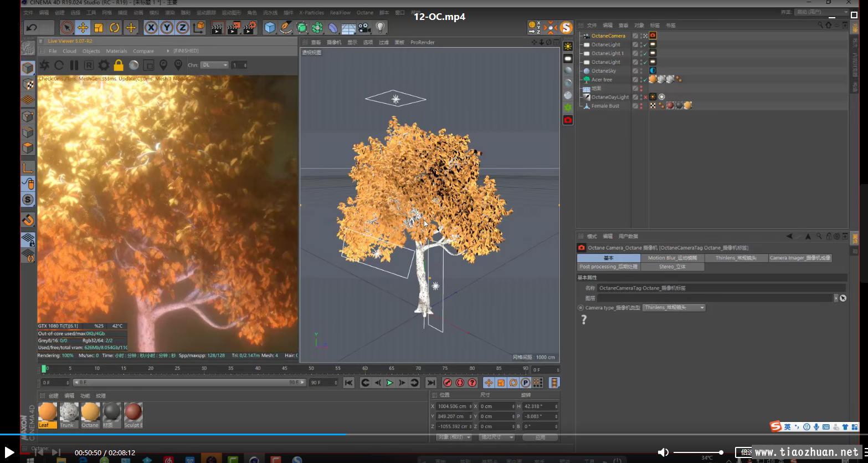The width and height of the screenshot is (868, 463).
Task: Open the spline Pen tool
Action: (x=286, y=27)
